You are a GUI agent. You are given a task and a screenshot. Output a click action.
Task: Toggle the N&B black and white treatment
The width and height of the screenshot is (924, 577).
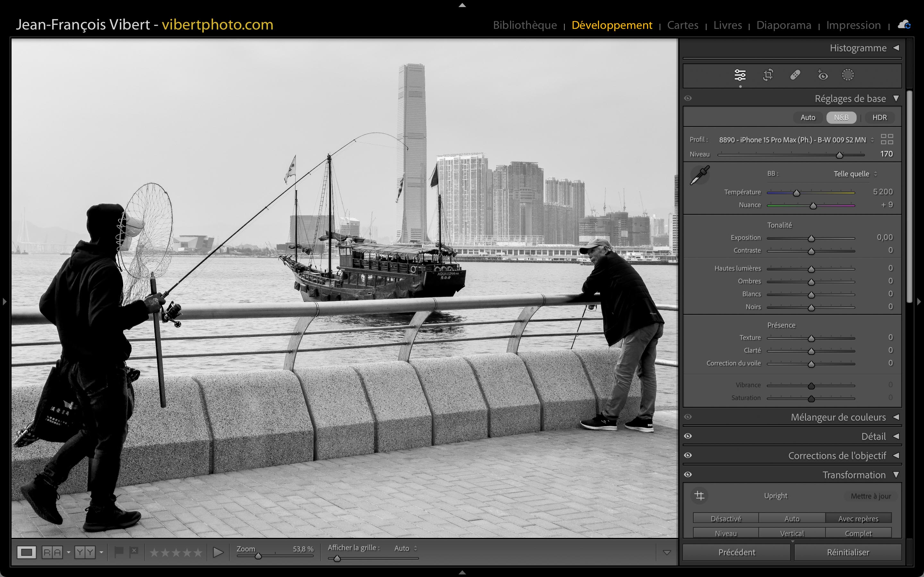(x=841, y=118)
